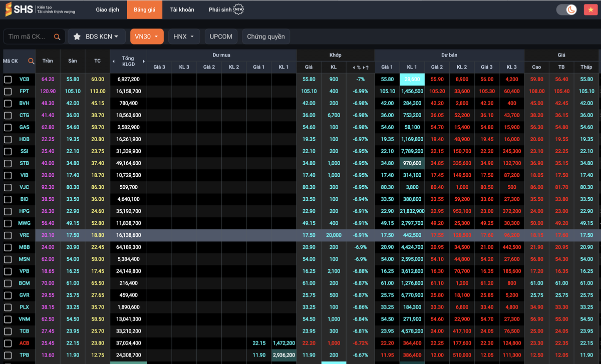The width and height of the screenshot is (601, 364).
Task: Open the Tài khoản tab
Action: click(x=182, y=10)
